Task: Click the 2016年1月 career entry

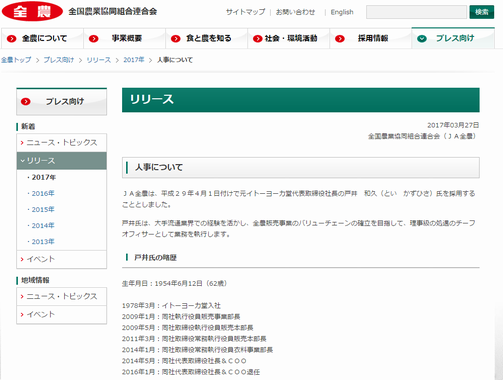Action: pyautogui.click(x=191, y=372)
